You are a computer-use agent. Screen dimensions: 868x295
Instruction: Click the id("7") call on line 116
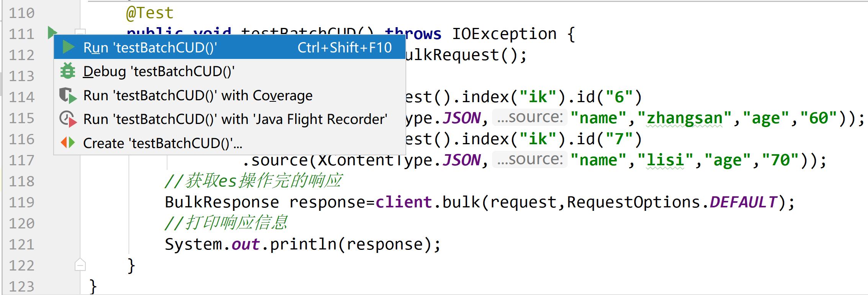(x=609, y=139)
